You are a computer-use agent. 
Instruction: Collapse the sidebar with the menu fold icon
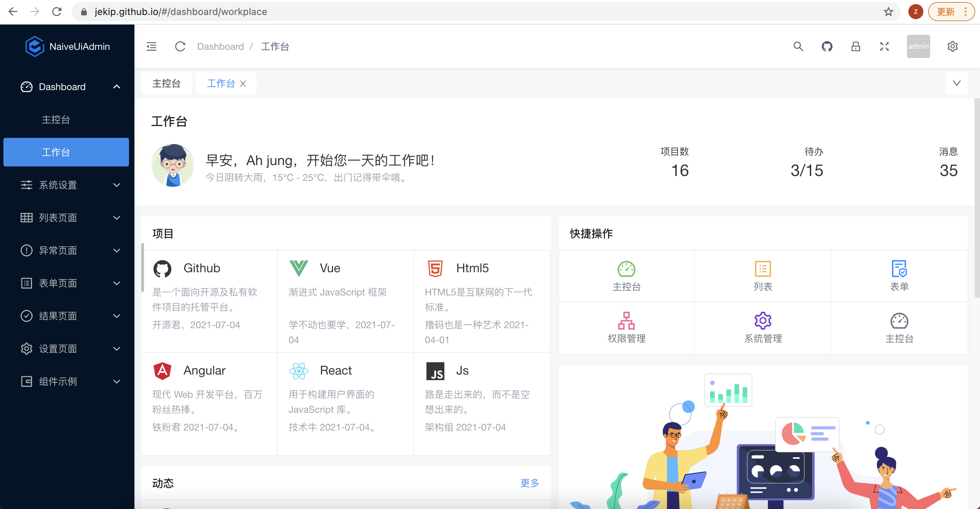click(152, 46)
